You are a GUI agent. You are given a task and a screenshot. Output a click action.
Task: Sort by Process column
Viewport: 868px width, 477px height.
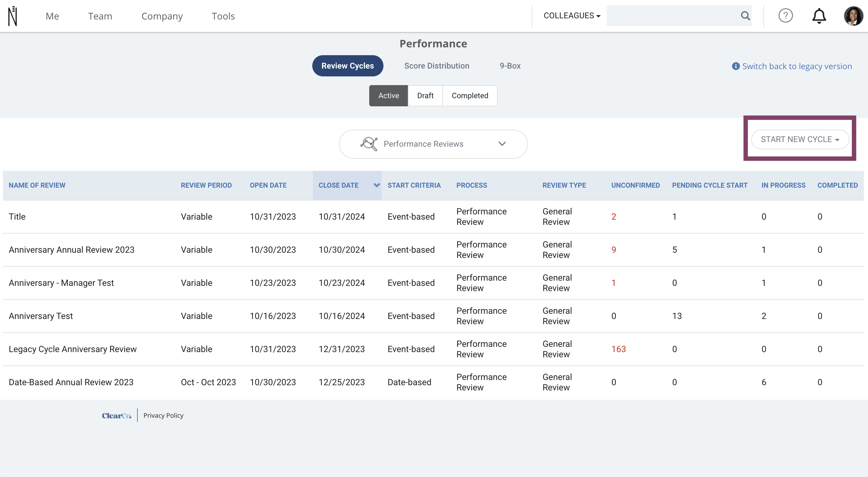point(472,185)
